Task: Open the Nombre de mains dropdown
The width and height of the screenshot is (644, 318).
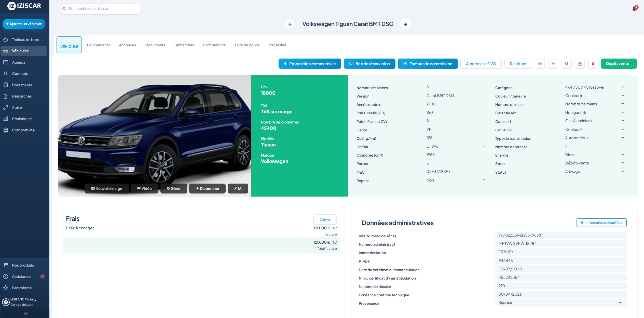Action: (x=595, y=104)
